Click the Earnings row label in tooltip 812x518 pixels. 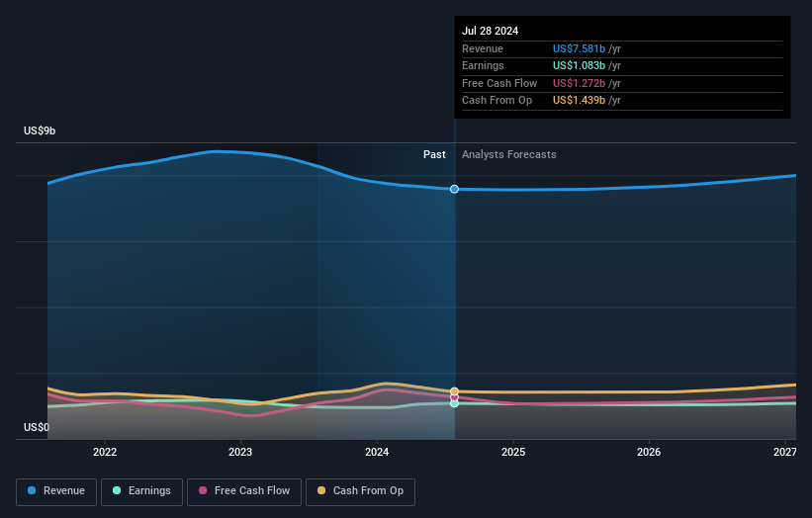point(483,65)
